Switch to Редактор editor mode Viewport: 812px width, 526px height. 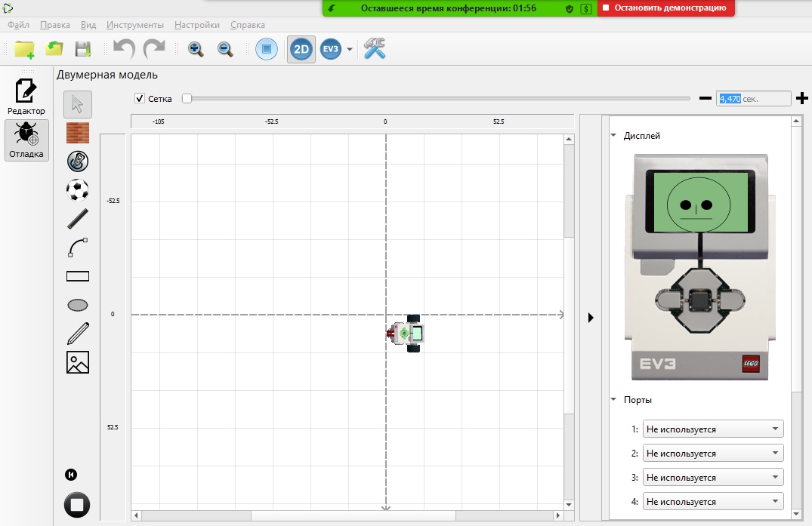[x=26, y=97]
